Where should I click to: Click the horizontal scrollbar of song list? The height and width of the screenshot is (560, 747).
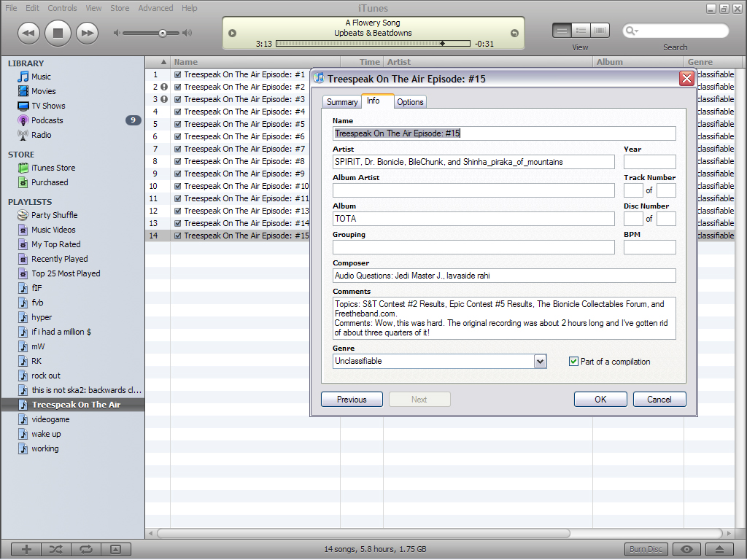[x=363, y=533]
